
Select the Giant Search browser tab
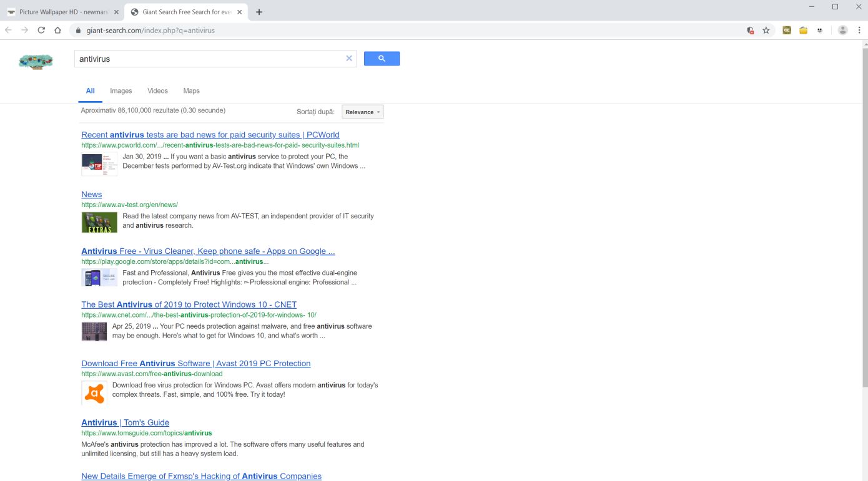click(185, 12)
